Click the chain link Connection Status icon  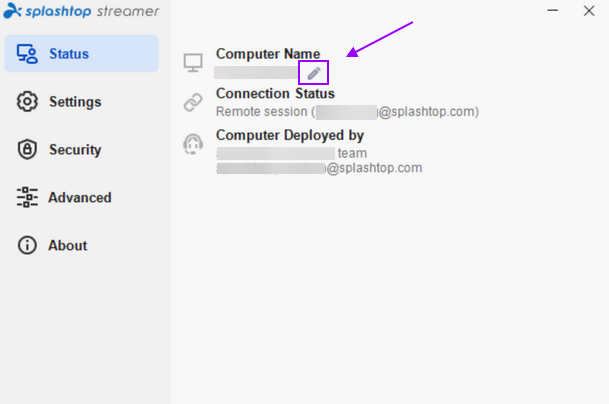(x=193, y=102)
